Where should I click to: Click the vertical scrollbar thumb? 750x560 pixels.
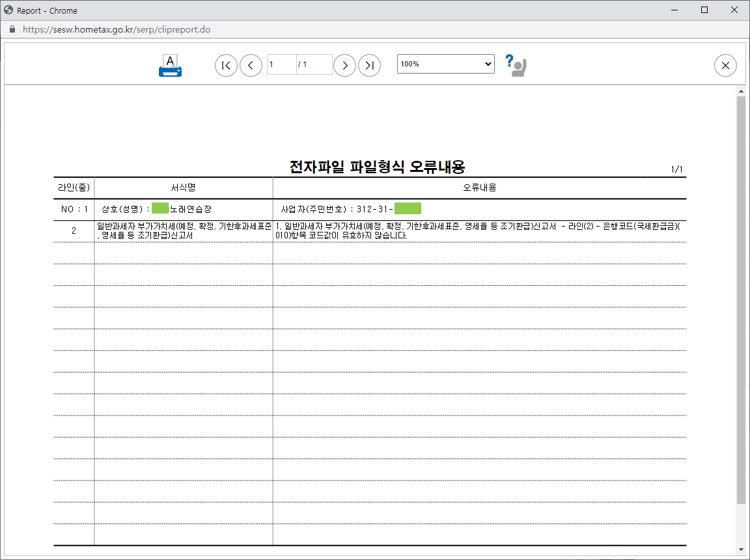741,300
